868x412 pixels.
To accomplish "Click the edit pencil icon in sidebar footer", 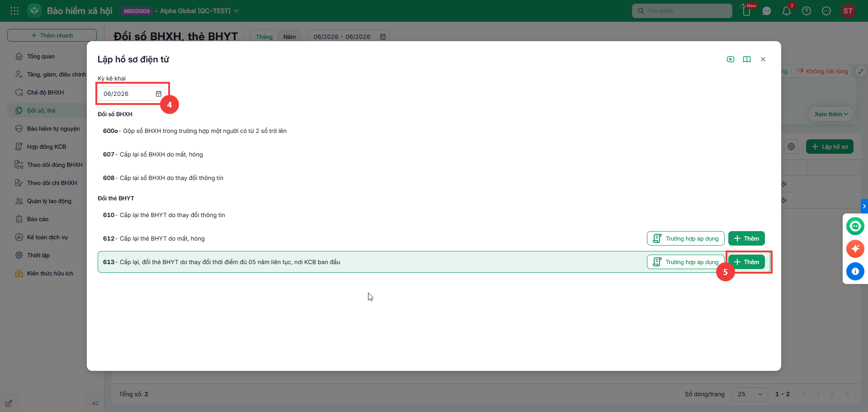I will coord(9,403).
